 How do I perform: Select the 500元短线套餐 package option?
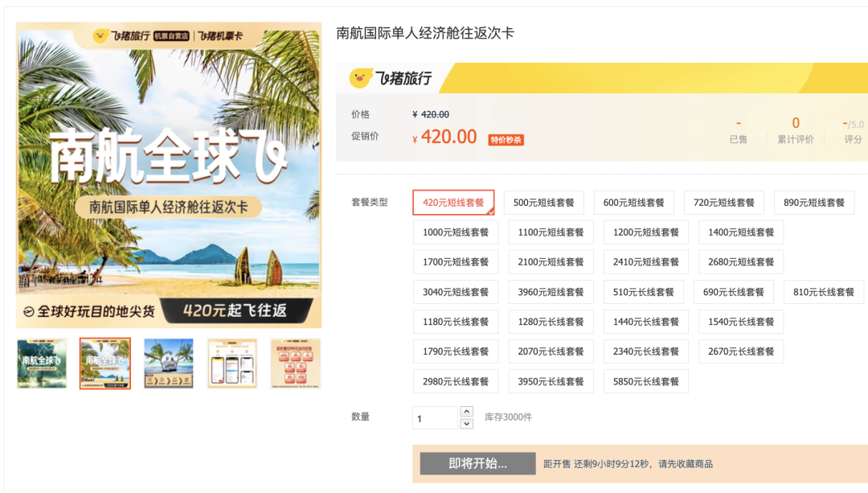click(x=543, y=203)
